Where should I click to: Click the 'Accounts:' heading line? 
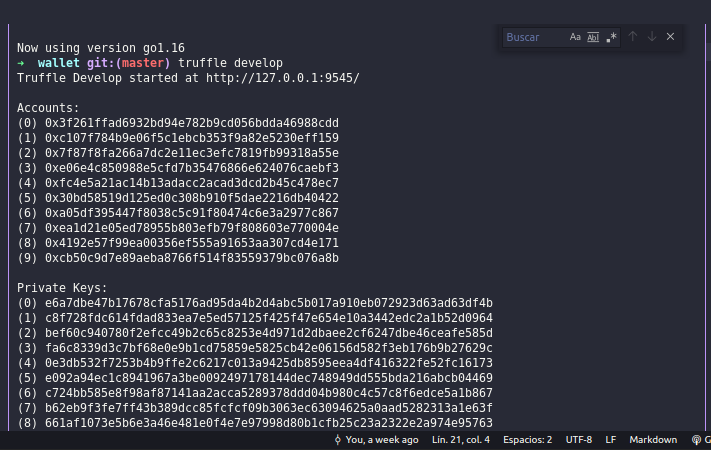48,108
